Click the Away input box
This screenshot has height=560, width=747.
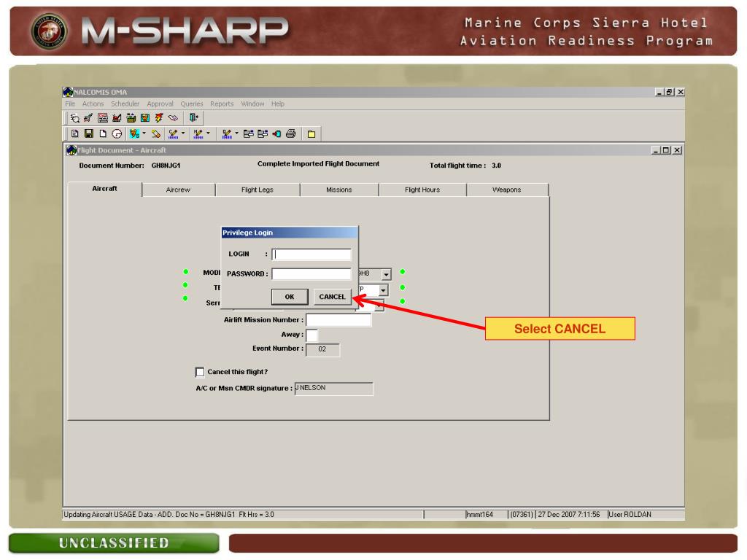point(311,335)
